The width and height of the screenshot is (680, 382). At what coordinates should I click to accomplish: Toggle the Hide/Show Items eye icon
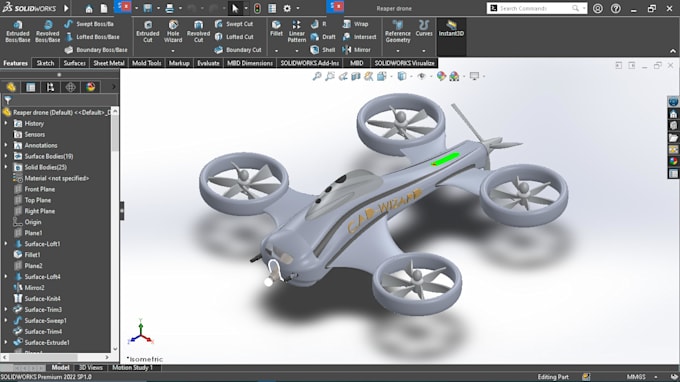(421, 76)
